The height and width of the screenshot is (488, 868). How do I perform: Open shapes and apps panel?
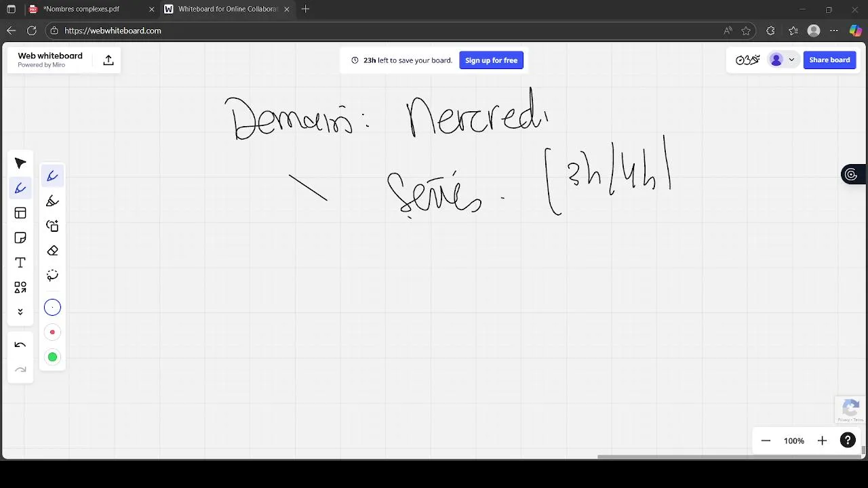(20, 288)
